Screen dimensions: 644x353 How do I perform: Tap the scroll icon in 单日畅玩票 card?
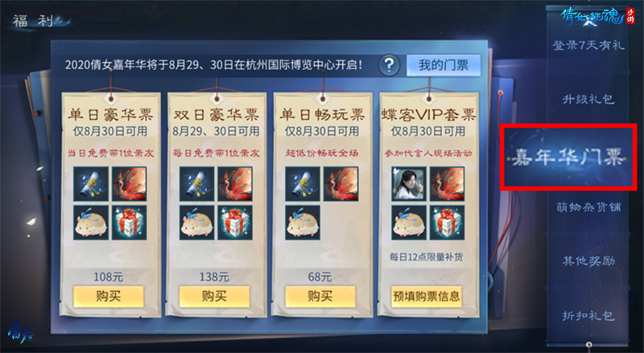(303, 184)
